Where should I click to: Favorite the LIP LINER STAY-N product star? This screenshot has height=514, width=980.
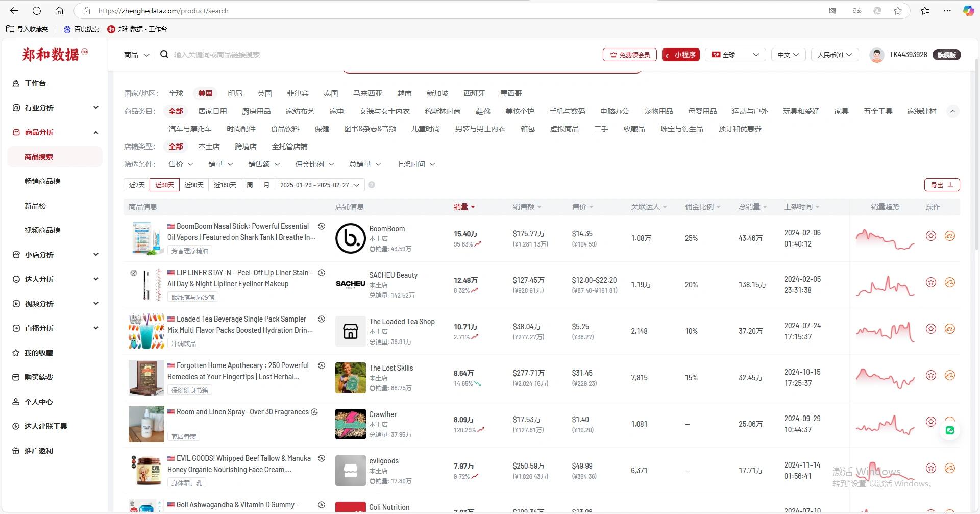pyautogui.click(x=931, y=282)
